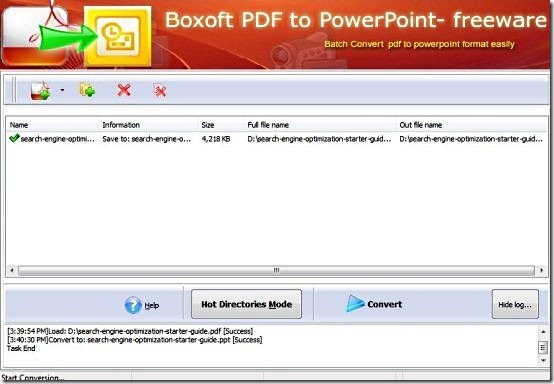
Task: Click the out file name path cell
Action: (x=471, y=139)
